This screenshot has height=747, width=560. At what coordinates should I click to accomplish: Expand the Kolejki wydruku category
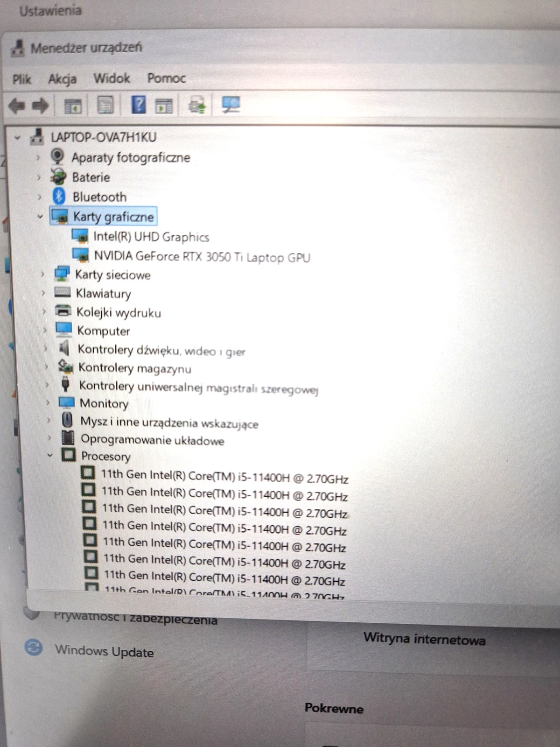pyautogui.click(x=44, y=311)
